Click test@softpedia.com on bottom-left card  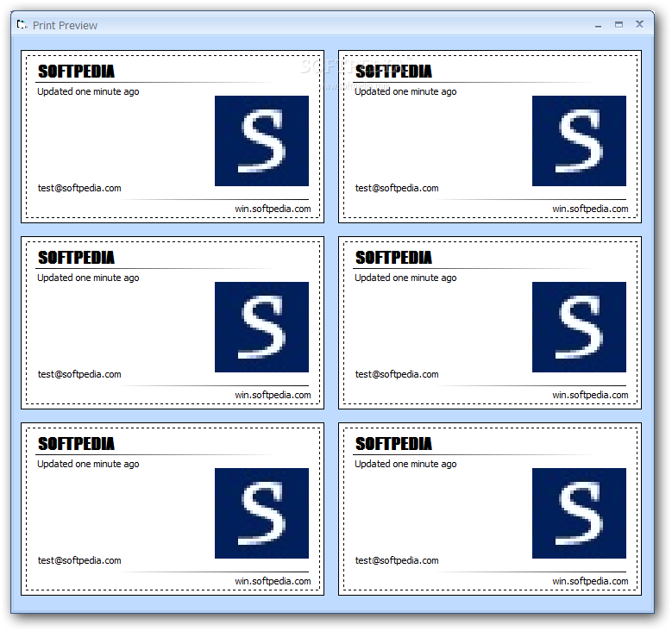[79, 560]
